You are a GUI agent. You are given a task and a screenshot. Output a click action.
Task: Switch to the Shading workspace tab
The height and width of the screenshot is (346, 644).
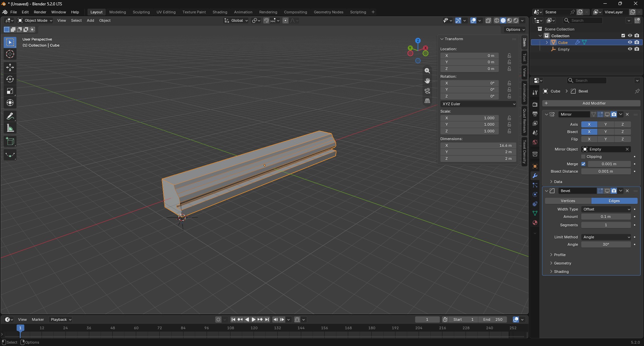click(220, 12)
